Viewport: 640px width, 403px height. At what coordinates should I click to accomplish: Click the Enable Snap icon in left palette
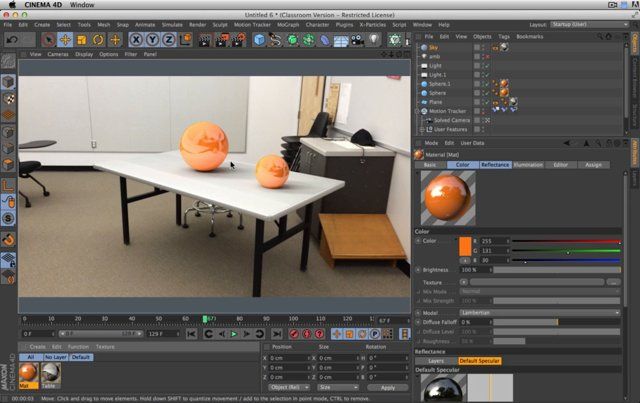[x=8, y=240]
